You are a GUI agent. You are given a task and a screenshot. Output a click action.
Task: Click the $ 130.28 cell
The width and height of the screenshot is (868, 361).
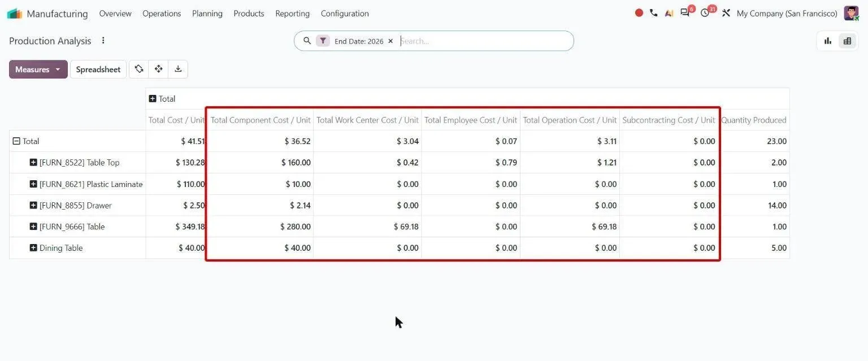pos(176,163)
